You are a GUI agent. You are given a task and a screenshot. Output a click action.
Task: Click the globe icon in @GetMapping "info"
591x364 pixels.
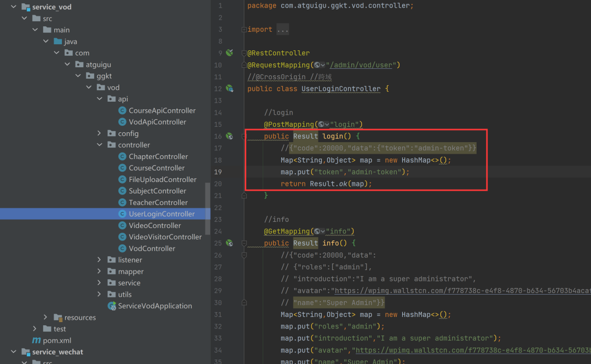click(x=318, y=231)
